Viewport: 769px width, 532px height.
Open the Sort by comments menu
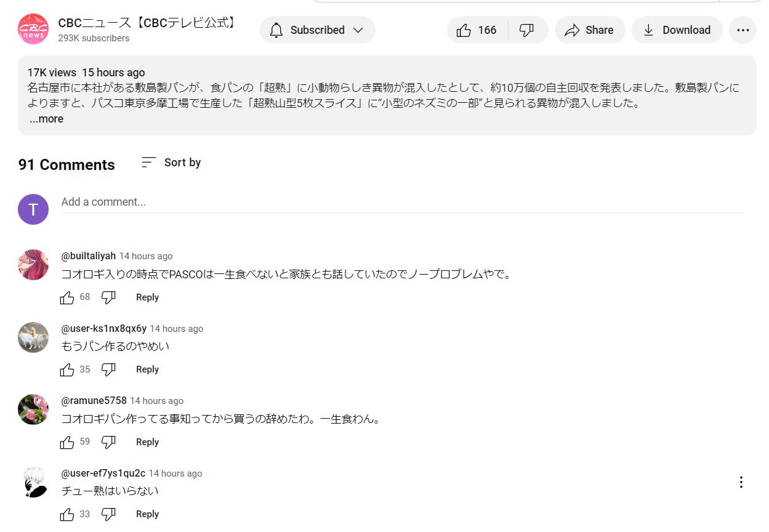pos(171,163)
